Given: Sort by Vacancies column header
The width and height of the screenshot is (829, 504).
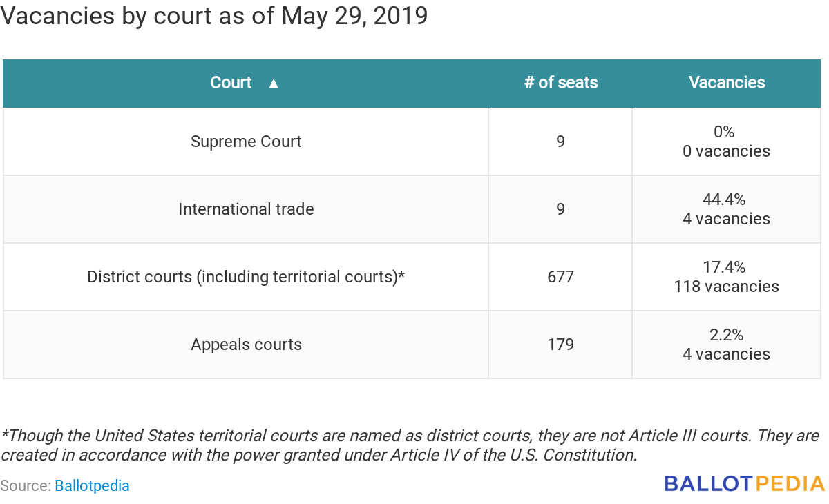Looking at the screenshot, I should 727,83.
